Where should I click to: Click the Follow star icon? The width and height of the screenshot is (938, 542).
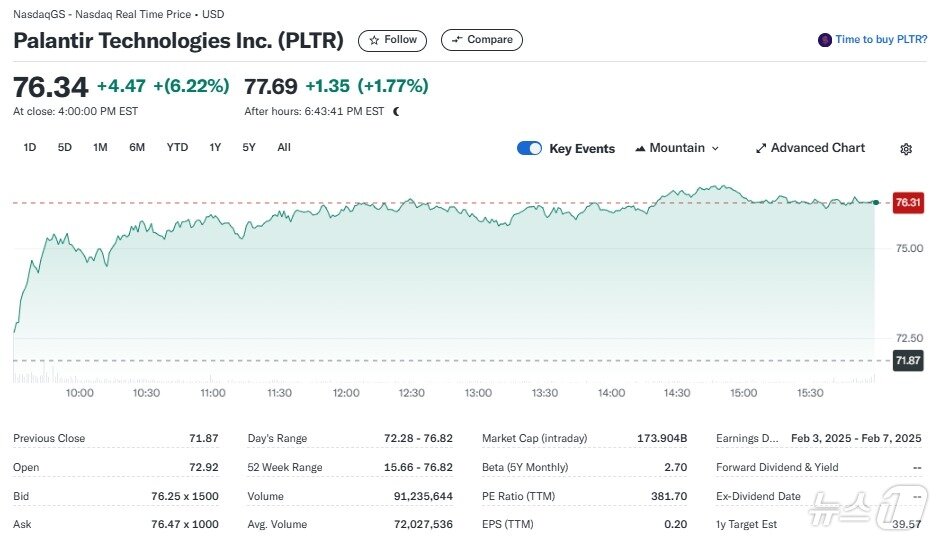[x=374, y=41]
